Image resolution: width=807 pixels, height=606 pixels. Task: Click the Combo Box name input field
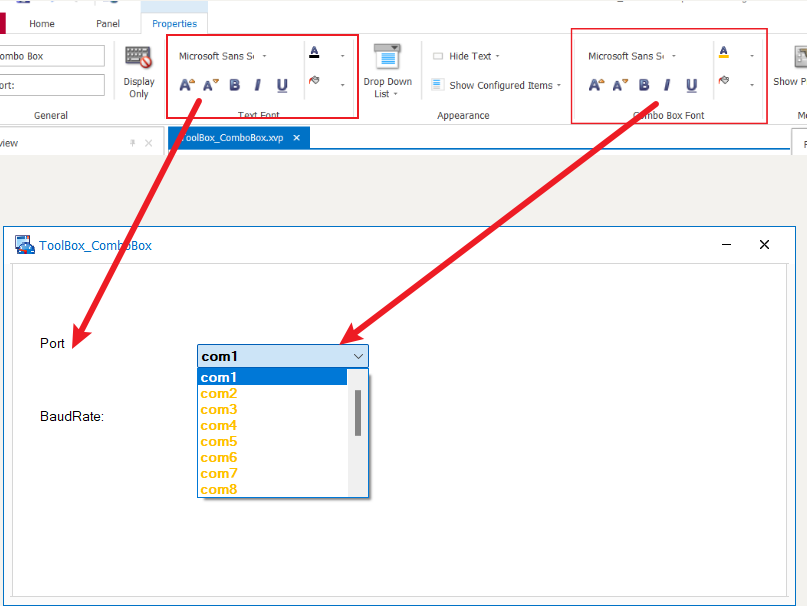pyautogui.click(x=51, y=56)
